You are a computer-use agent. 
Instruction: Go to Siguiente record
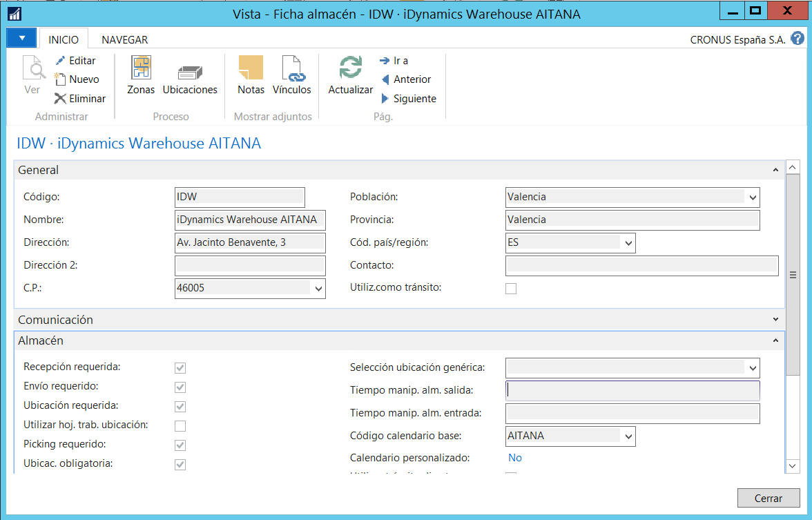(x=409, y=98)
